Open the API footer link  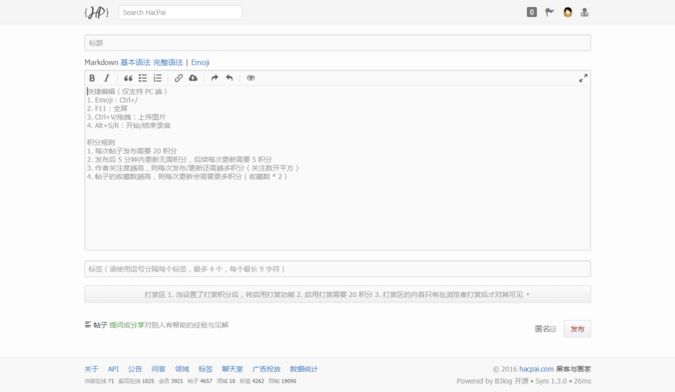click(113, 369)
